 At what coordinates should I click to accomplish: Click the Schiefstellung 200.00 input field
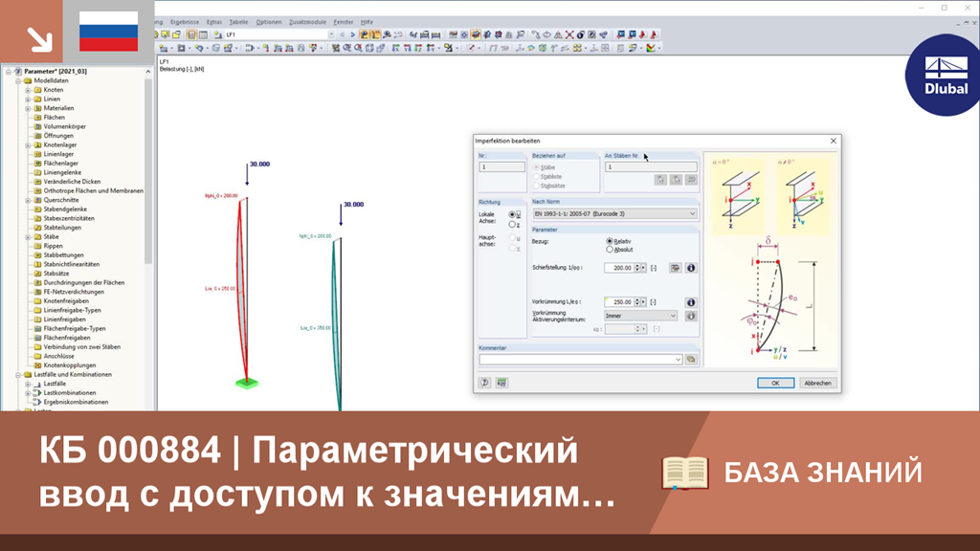point(619,268)
